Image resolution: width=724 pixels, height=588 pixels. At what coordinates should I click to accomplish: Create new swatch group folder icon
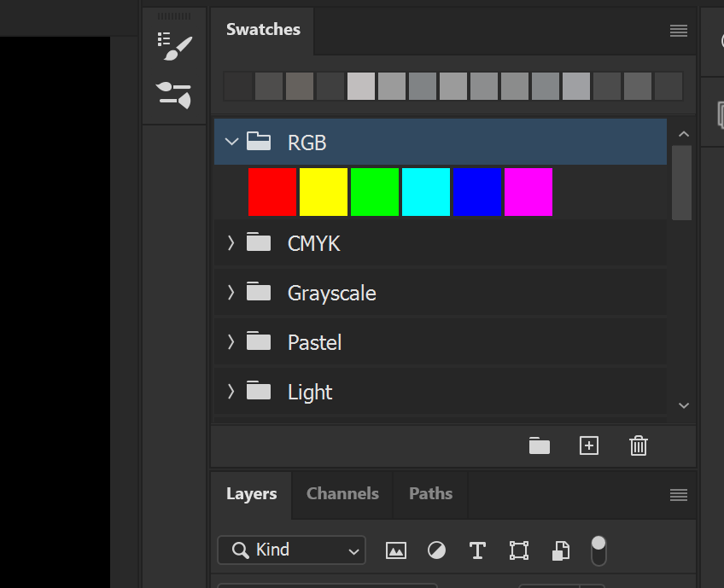coord(540,445)
